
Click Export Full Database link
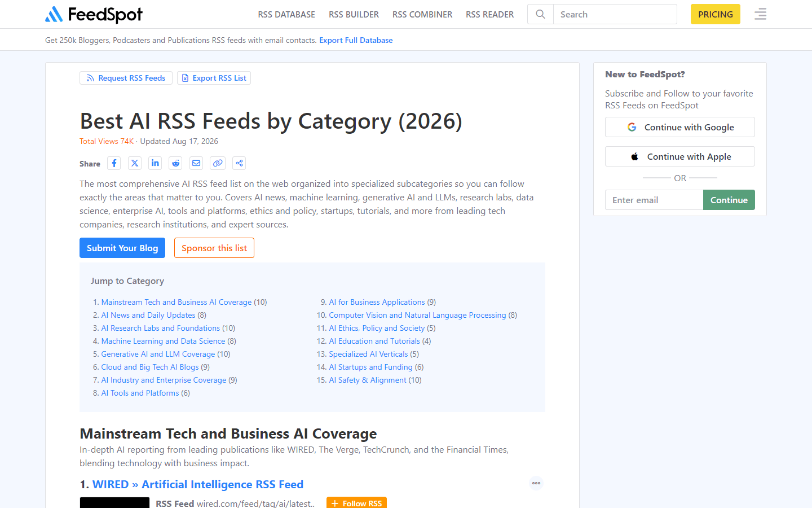point(356,40)
